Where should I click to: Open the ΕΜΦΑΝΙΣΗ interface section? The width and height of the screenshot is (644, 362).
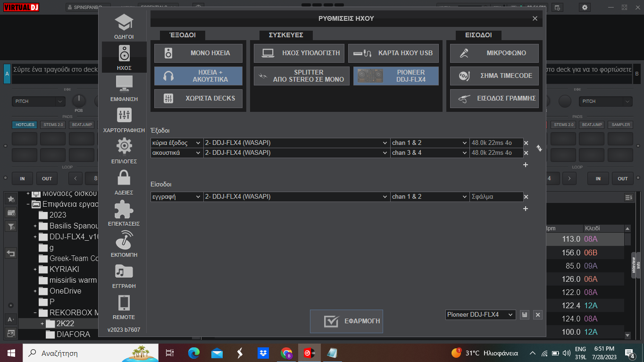point(124,88)
